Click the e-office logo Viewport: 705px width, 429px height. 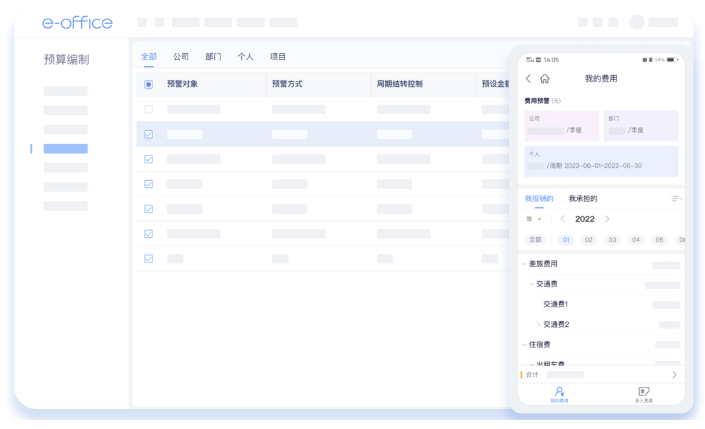point(77,22)
